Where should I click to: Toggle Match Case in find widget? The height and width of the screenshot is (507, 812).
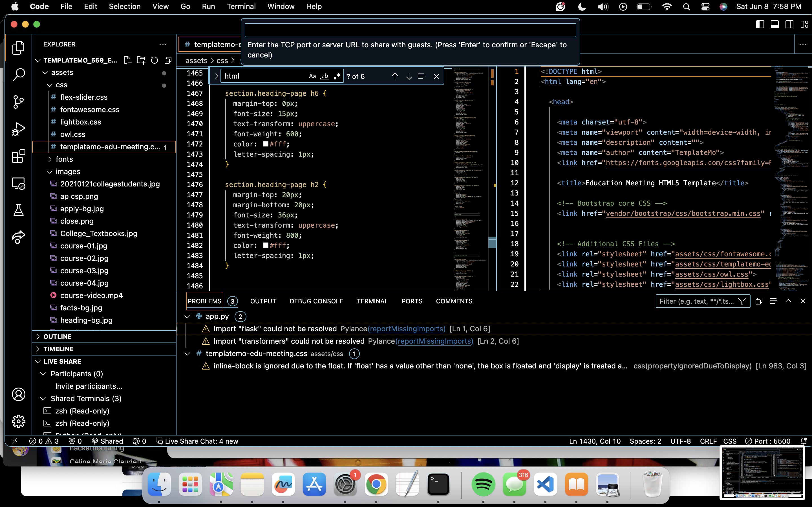(x=312, y=76)
